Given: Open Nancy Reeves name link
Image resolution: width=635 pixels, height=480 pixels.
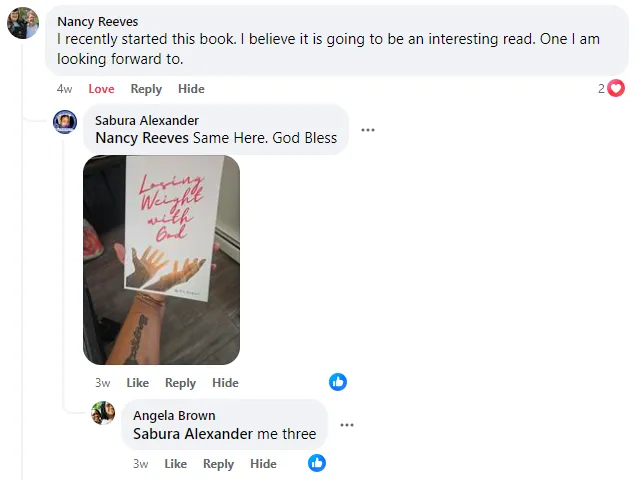Looking at the screenshot, I should [x=98, y=21].
